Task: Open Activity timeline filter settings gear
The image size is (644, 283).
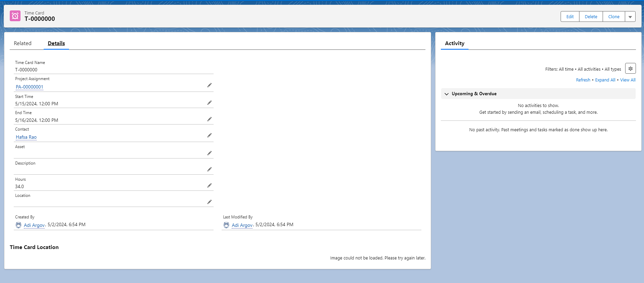Action: 630,69
